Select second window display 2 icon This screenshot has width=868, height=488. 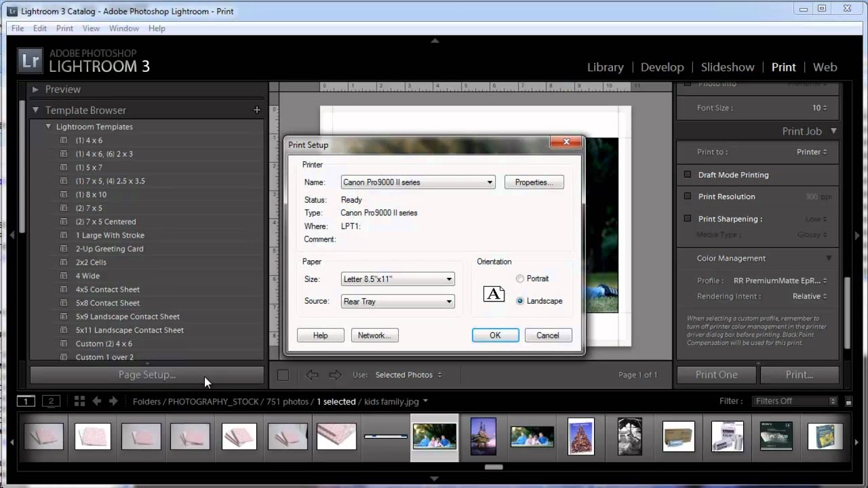[x=51, y=401]
